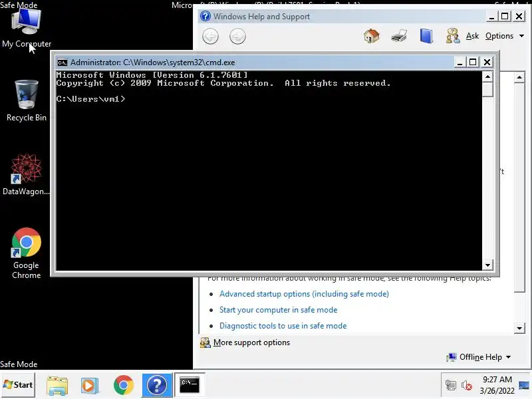Image resolution: width=532 pixels, height=399 pixels.
Task: Click the cmd scrollbar up arrow
Action: click(x=487, y=76)
